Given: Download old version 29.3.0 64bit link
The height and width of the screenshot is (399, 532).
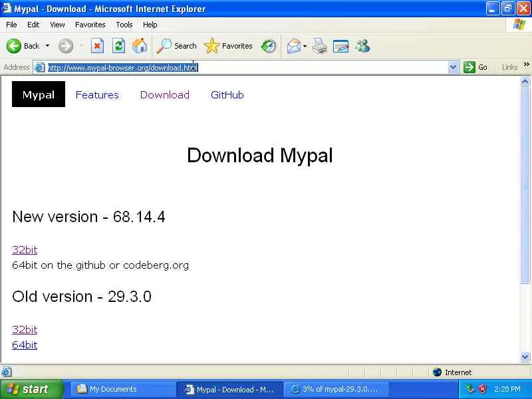Looking at the screenshot, I should (x=25, y=344).
